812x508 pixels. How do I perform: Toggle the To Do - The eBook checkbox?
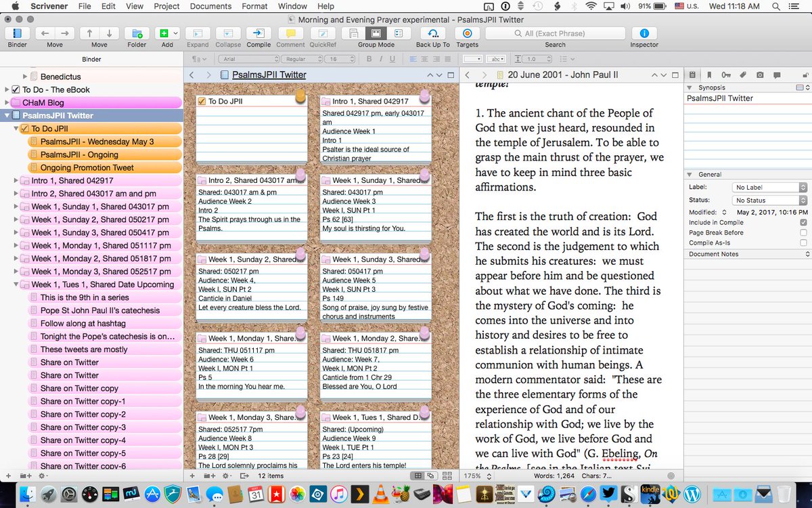click(x=16, y=89)
